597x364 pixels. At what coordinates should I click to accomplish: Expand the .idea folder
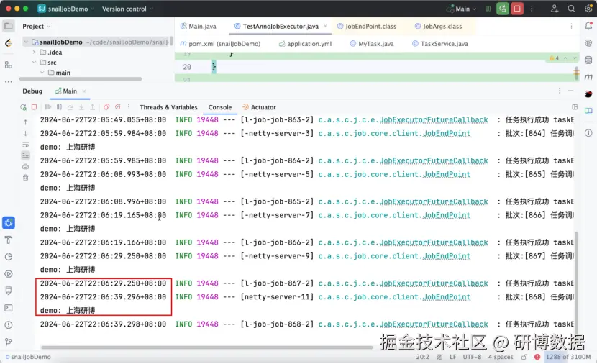point(34,53)
